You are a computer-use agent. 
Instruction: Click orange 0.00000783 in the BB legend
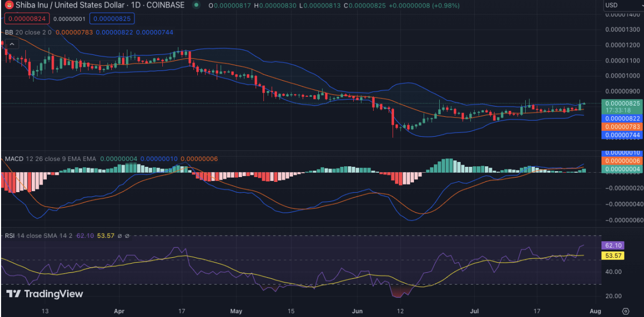coord(74,32)
